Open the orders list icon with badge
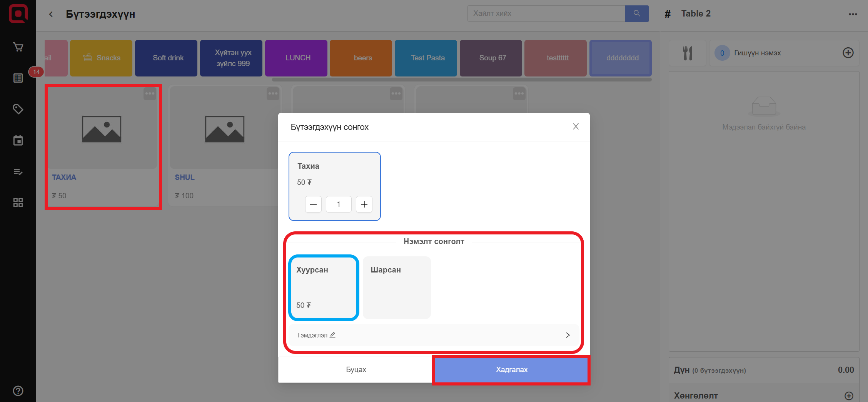 pyautogui.click(x=18, y=78)
